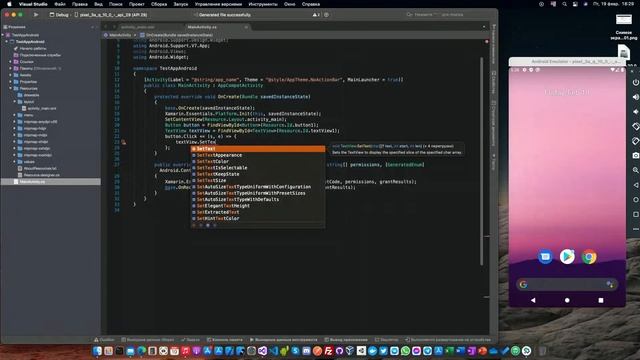
Task: Rotate the emulator left
Action: [x=636, y=127]
